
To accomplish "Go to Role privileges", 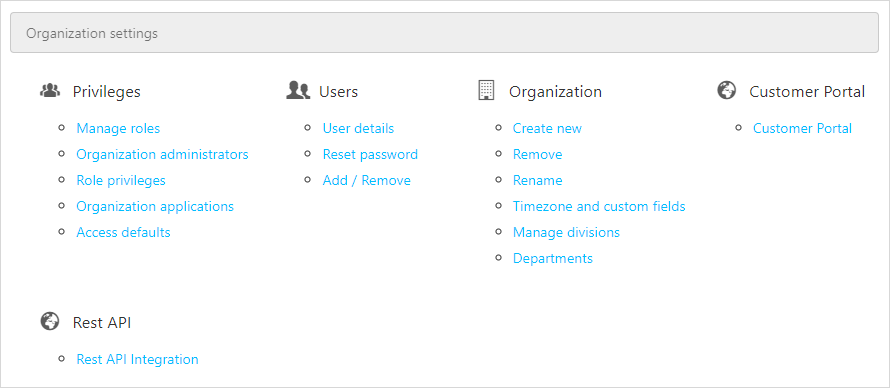I will 121,180.
